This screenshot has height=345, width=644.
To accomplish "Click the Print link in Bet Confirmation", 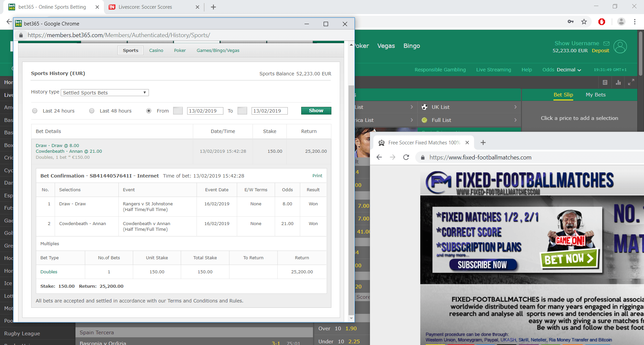I will click(x=317, y=176).
